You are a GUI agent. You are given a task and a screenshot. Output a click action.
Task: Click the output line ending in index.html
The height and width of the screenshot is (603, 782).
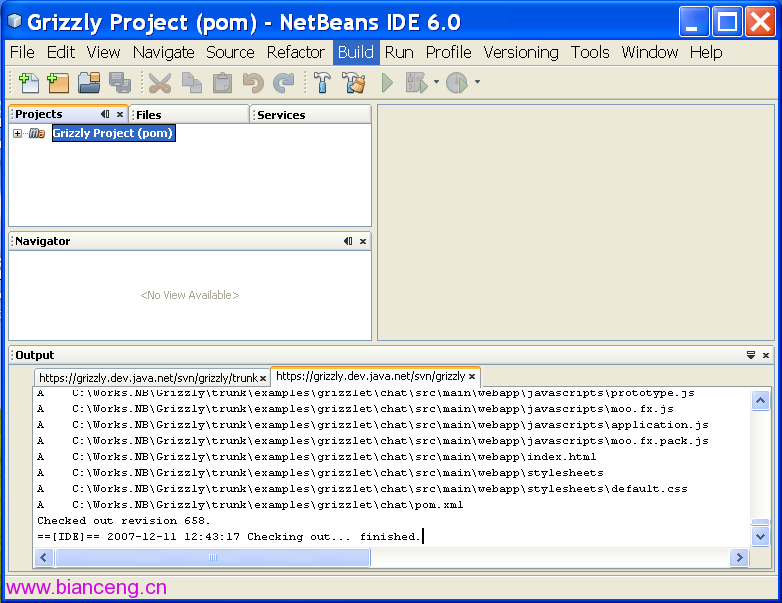click(x=317, y=457)
